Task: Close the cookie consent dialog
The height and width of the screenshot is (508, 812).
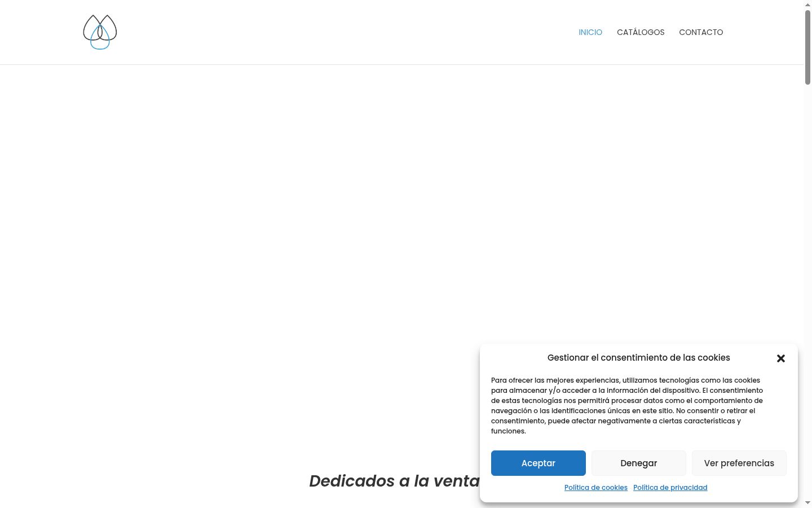Action: pos(781,358)
